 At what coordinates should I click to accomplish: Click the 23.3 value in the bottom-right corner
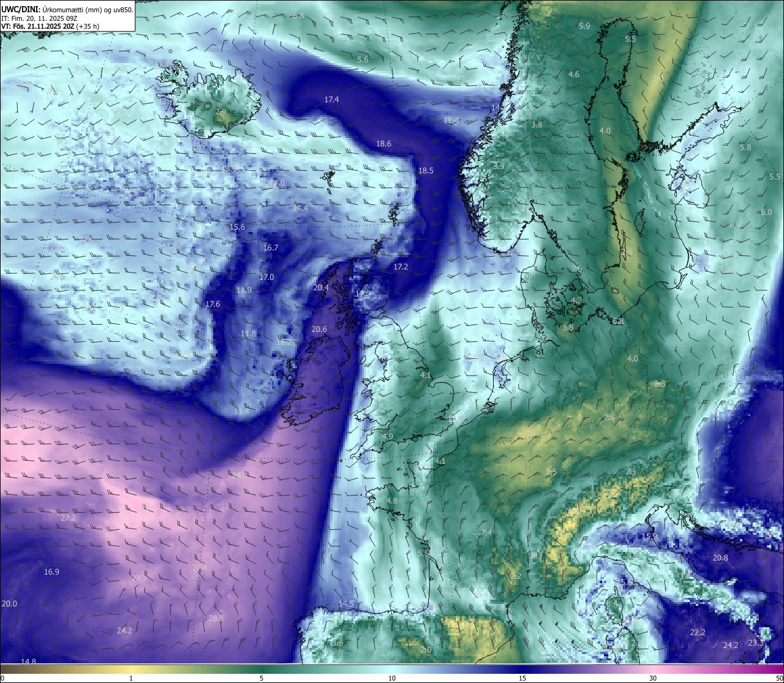click(756, 643)
